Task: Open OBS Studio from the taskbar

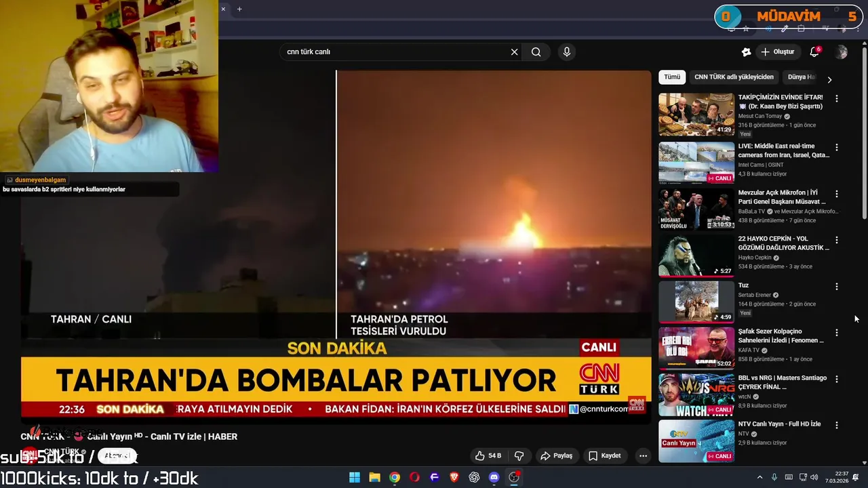Action: coord(514,477)
